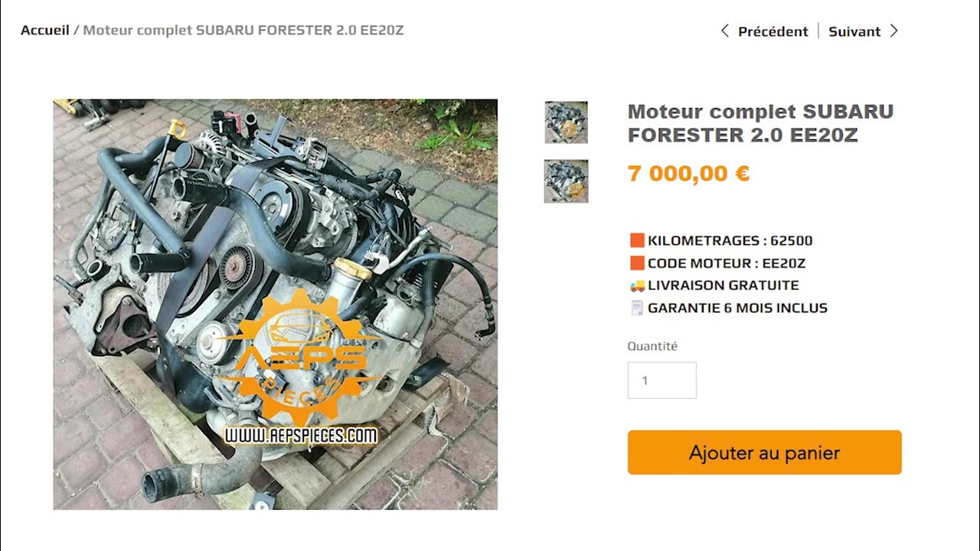The height and width of the screenshot is (551, 980).
Task: Click the www.aepspieces.com text on photo
Action: [301, 435]
